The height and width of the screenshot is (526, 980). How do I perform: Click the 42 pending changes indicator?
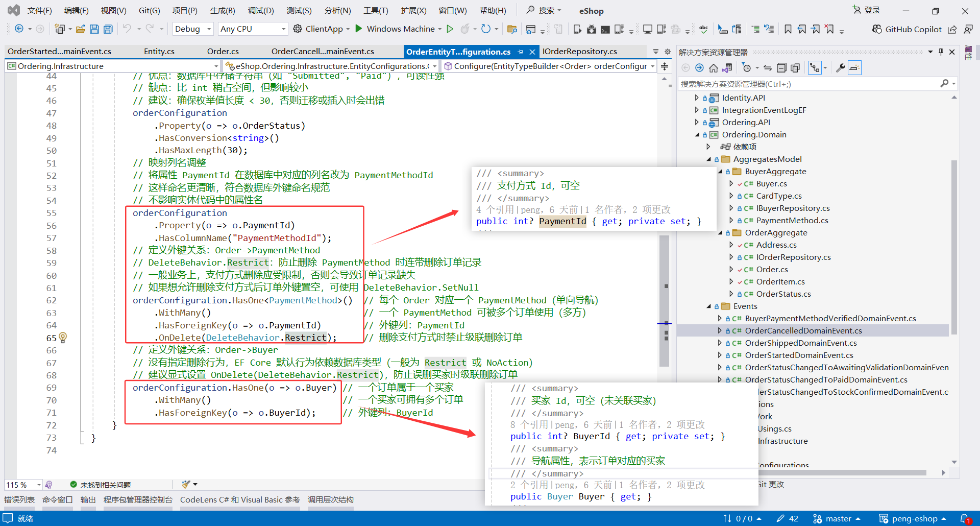pyautogui.click(x=788, y=518)
